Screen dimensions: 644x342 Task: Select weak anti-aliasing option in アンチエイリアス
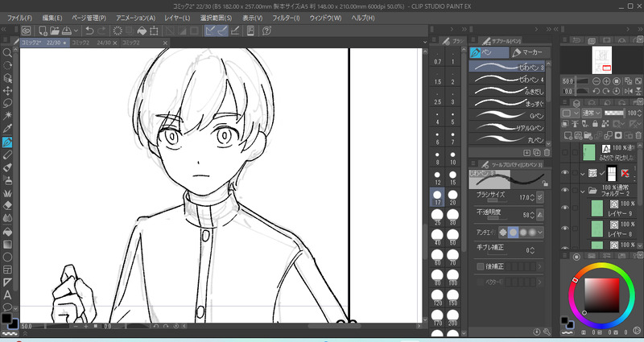click(514, 233)
